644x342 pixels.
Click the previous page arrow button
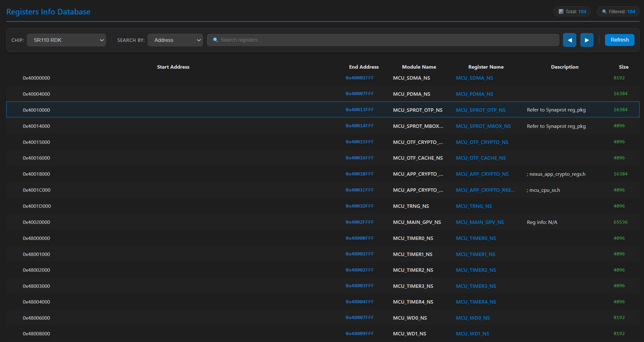point(569,40)
